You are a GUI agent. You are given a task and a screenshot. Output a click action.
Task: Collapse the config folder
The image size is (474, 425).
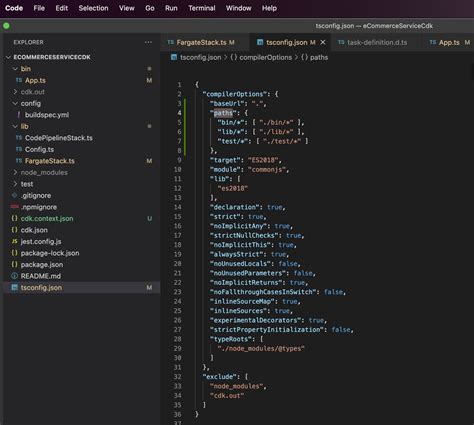click(x=15, y=103)
